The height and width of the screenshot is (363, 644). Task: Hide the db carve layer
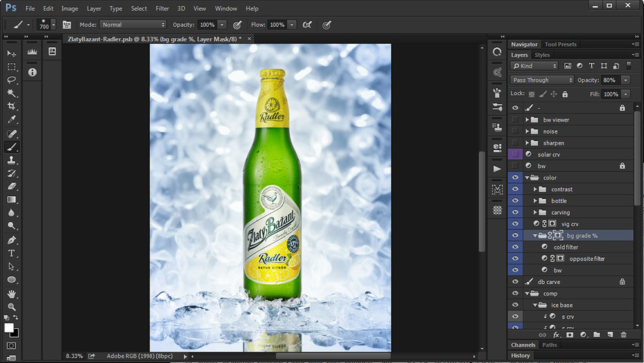tap(515, 282)
